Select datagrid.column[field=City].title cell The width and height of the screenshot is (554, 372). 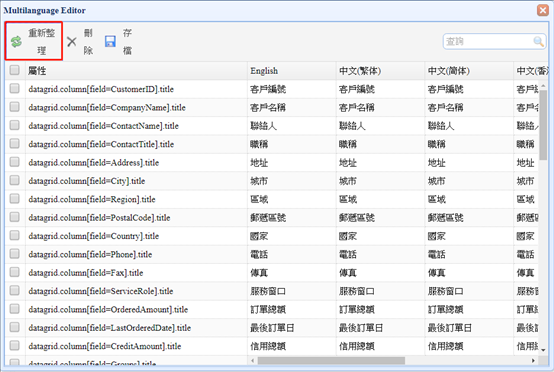coord(136,181)
